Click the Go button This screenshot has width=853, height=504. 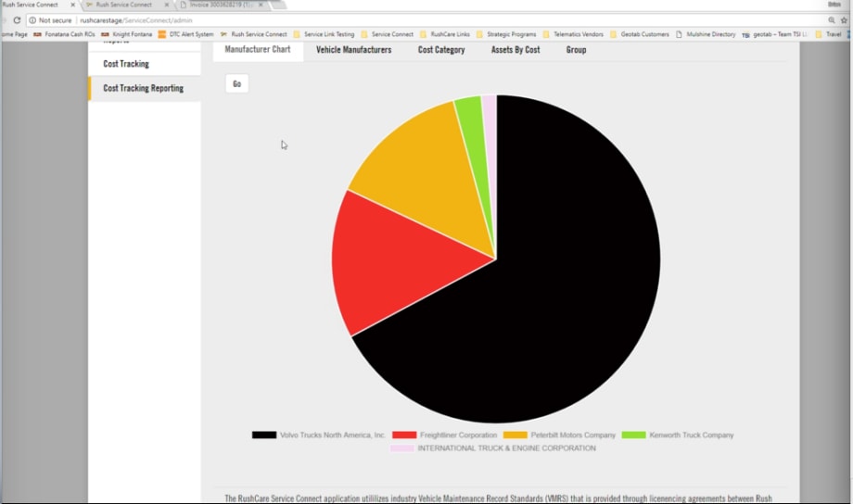point(236,83)
